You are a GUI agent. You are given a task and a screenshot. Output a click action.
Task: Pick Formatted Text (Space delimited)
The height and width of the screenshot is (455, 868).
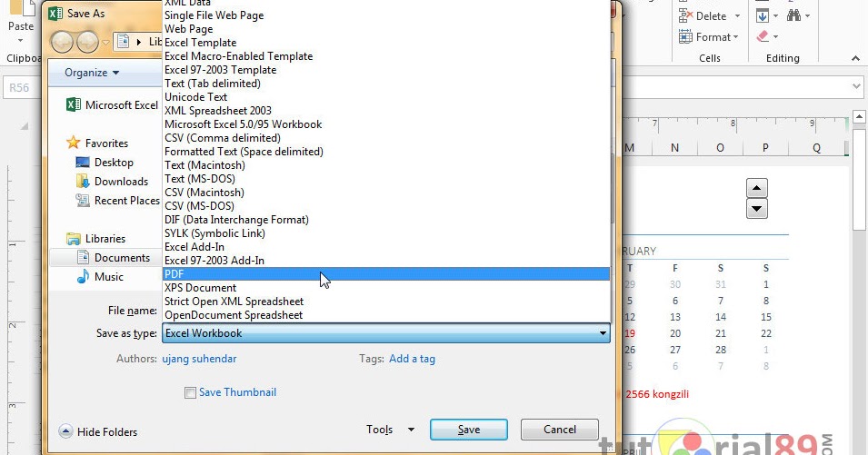(x=386, y=152)
